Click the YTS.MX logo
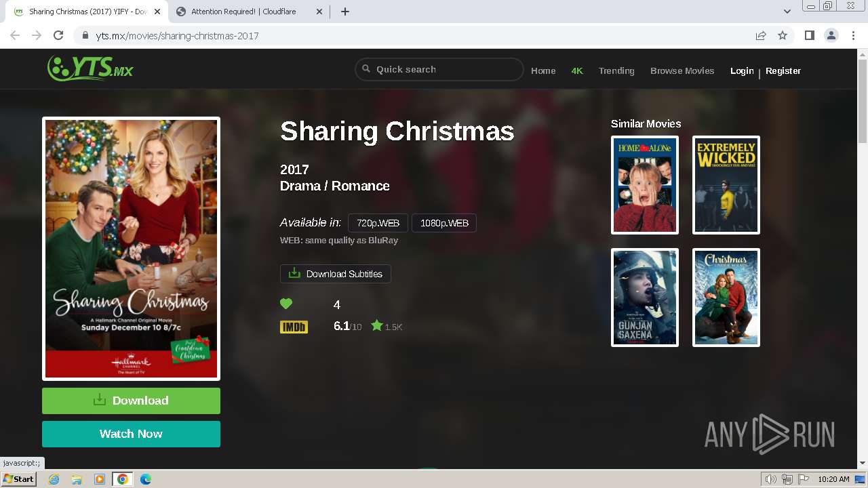The height and width of the screenshot is (488, 868). point(90,68)
